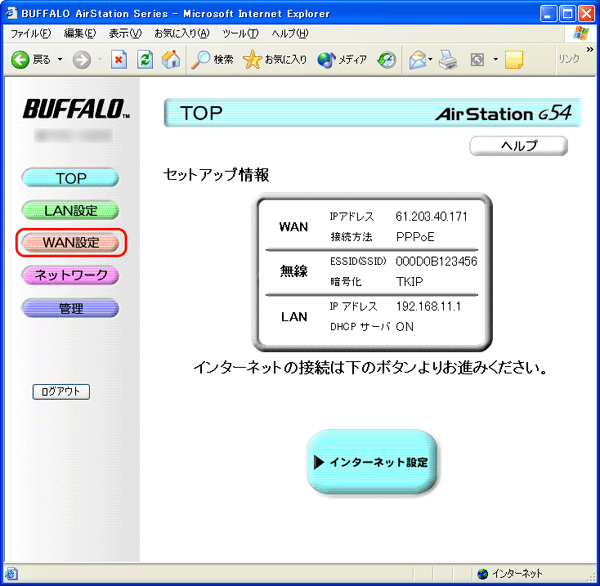The width and height of the screenshot is (600, 586).
Task: Expand dropdown arrow beside grey edit icon
Action: tap(496, 59)
